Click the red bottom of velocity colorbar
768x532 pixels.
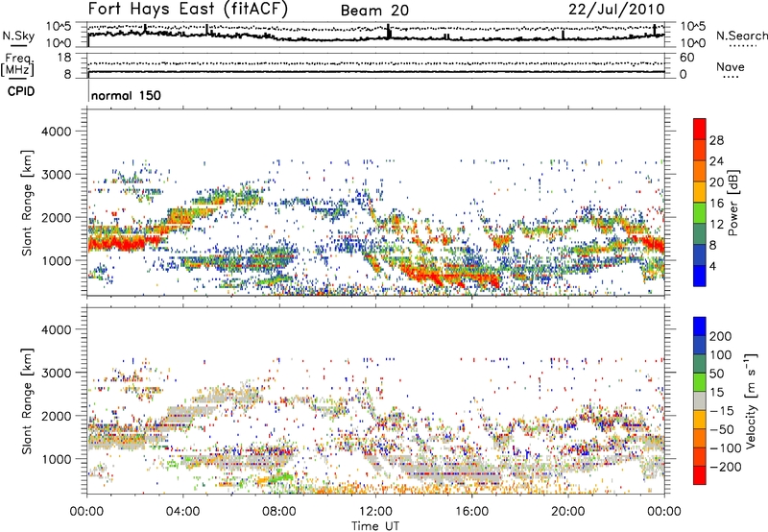[x=700, y=475]
